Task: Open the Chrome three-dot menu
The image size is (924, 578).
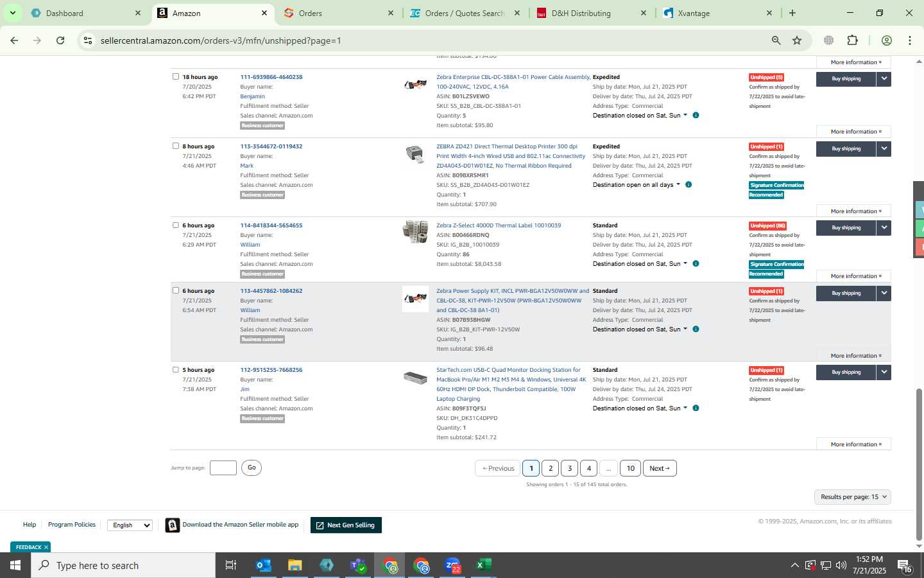Action: 910,40
